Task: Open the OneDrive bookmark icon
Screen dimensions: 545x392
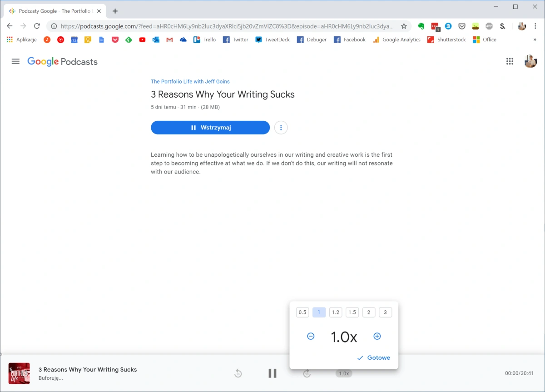Action: (183, 40)
